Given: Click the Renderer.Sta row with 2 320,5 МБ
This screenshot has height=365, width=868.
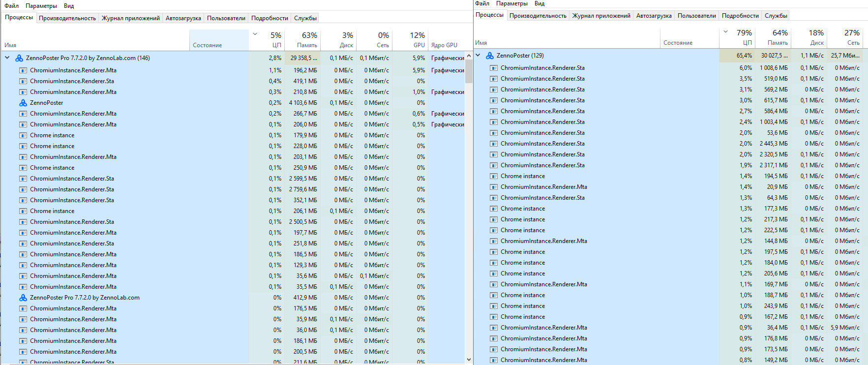Looking at the screenshot, I should (668, 154).
